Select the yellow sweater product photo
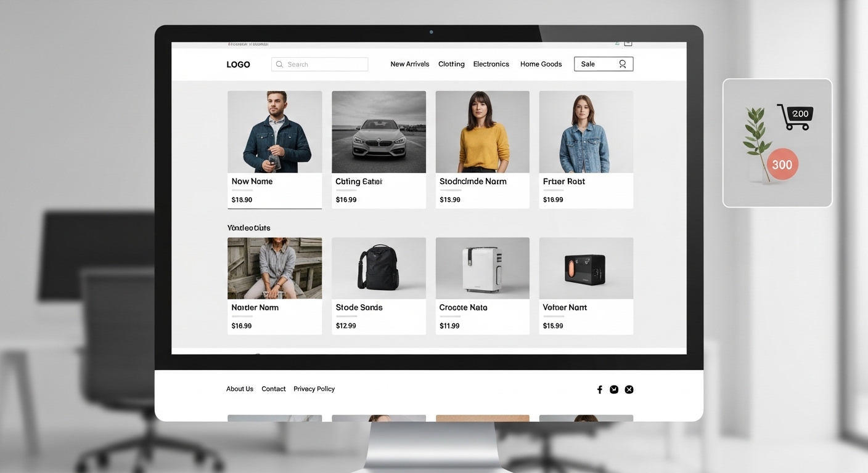The width and height of the screenshot is (868, 473). point(482,131)
